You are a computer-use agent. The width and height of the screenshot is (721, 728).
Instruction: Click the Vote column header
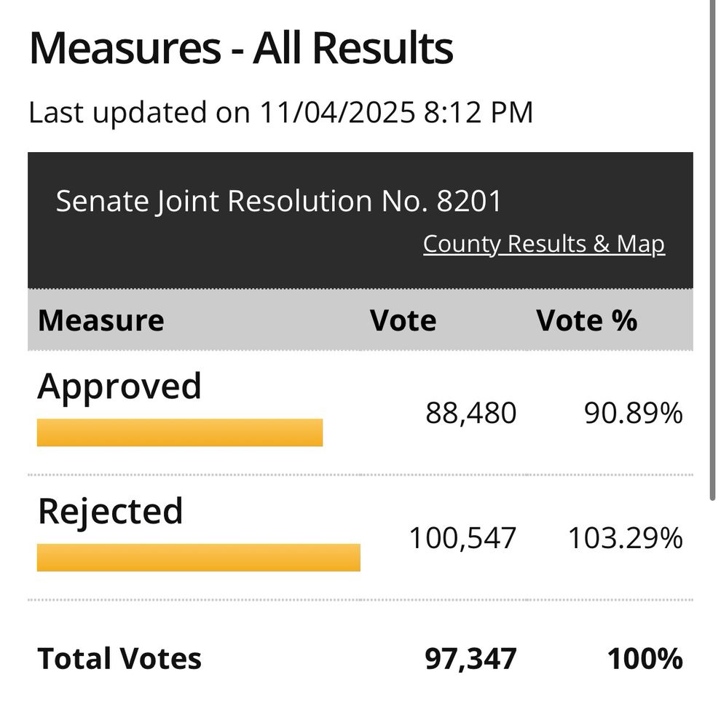(403, 320)
